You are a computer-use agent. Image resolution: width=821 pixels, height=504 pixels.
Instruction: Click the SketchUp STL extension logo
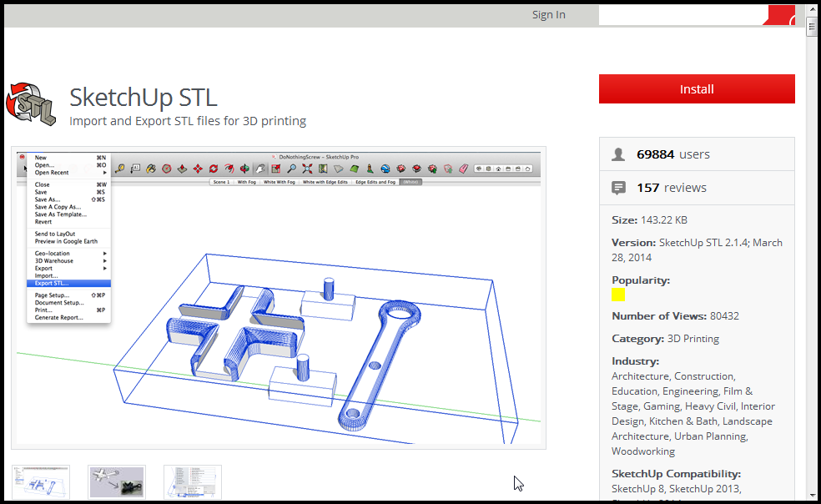pos(31,104)
